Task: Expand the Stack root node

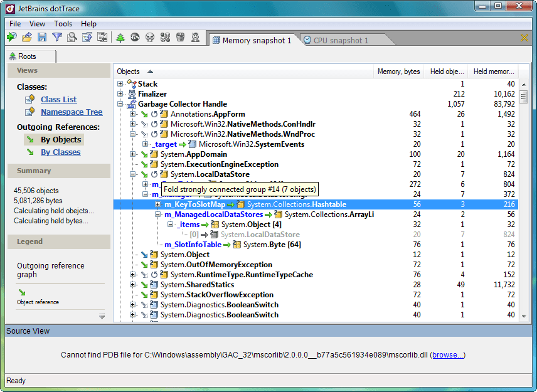Action: click(120, 84)
